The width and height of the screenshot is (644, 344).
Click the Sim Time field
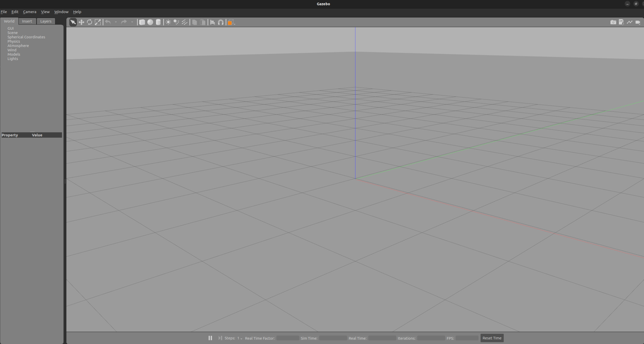[x=333, y=338]
